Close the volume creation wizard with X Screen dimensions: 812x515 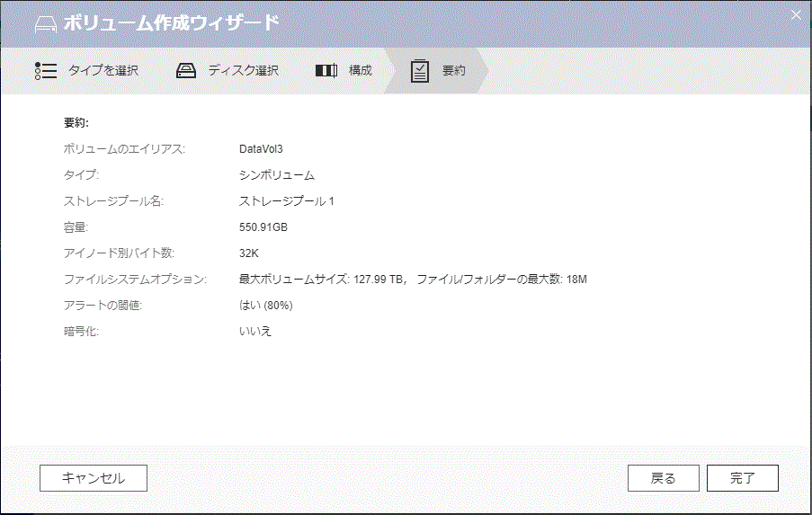click(795, 14)
